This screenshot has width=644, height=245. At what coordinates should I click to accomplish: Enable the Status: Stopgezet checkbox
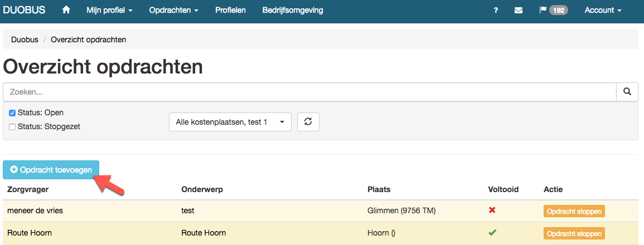tap(12, 127)
